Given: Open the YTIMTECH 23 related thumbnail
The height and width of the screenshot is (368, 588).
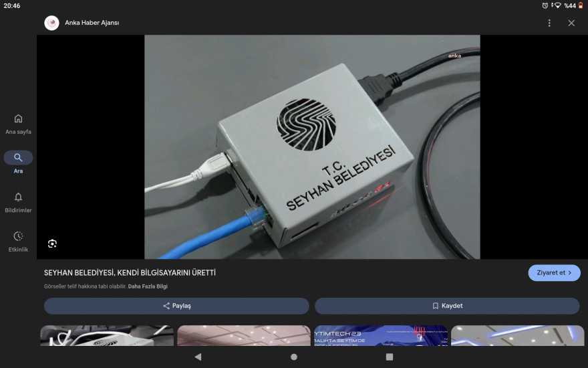Looking at the screenshot, I should 380,335.
